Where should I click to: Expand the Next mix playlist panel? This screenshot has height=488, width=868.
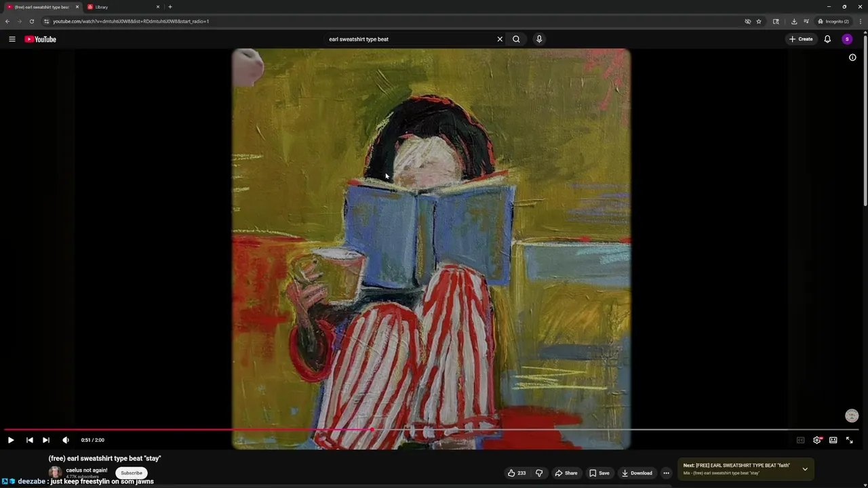(x=805, y=469)
